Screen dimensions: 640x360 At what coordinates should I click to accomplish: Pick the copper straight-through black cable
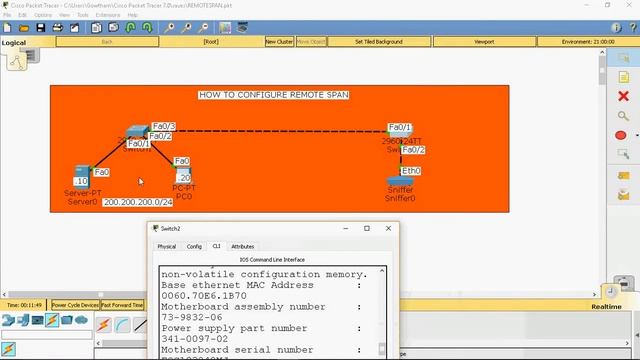(140, 325)
